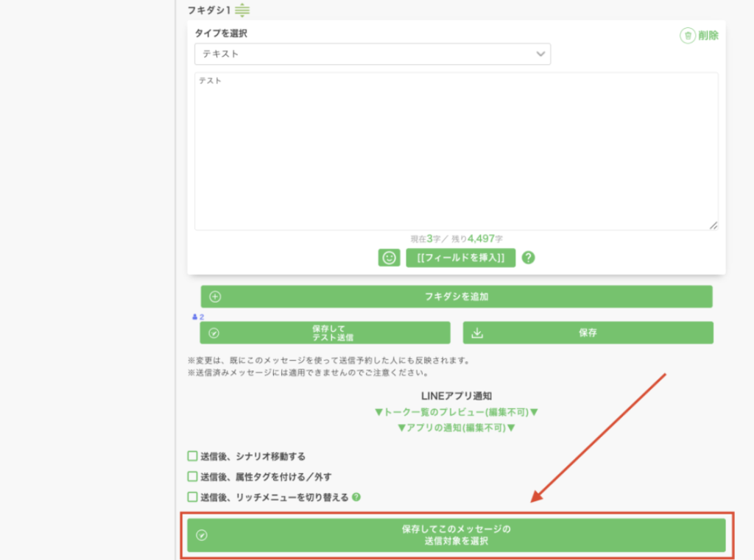754x560 pixels.
Task: Tick the 送信後、属性タグを付ける/外す checkbox
Action: (x=192, y=477)
